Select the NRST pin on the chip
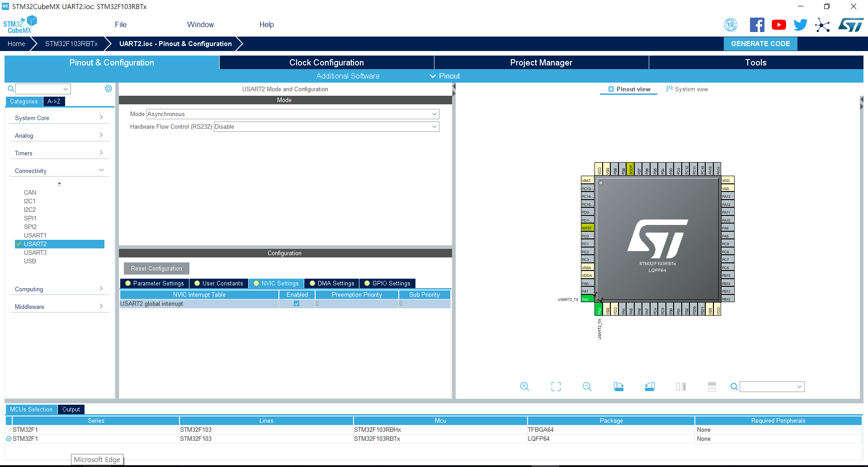This screenshot has width=868, height=467. coord(587,228)
